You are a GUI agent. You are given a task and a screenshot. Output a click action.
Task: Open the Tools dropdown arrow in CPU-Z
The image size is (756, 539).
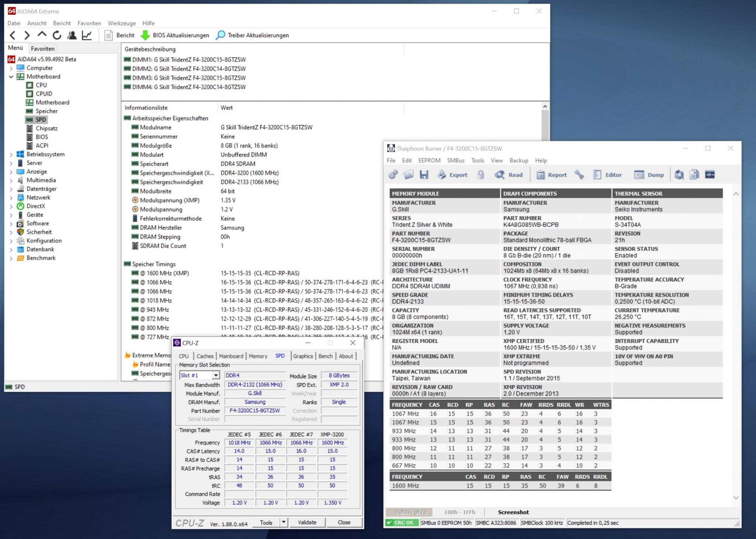[x=283, y=522]
